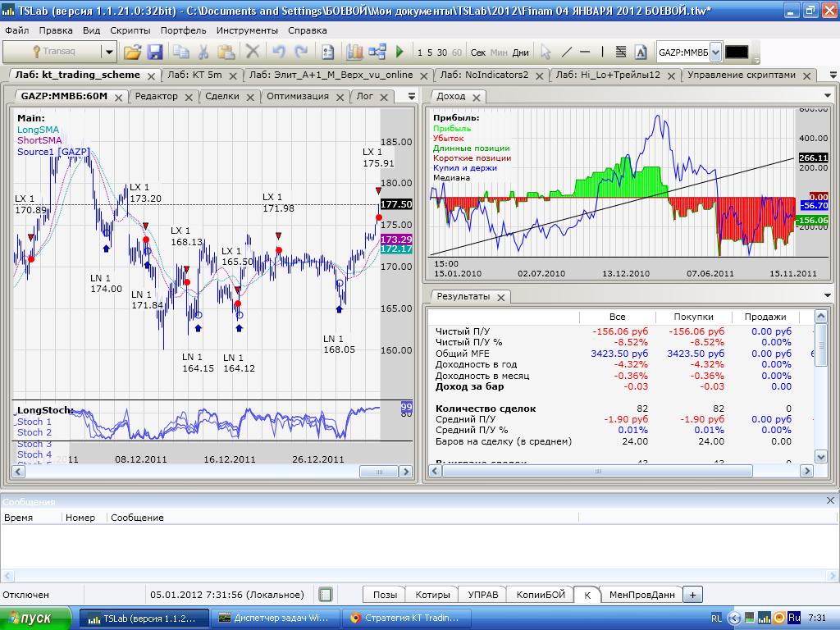
Task: Open the GAZP:ММВБ instrument dropdown
Action: point(715,52)
